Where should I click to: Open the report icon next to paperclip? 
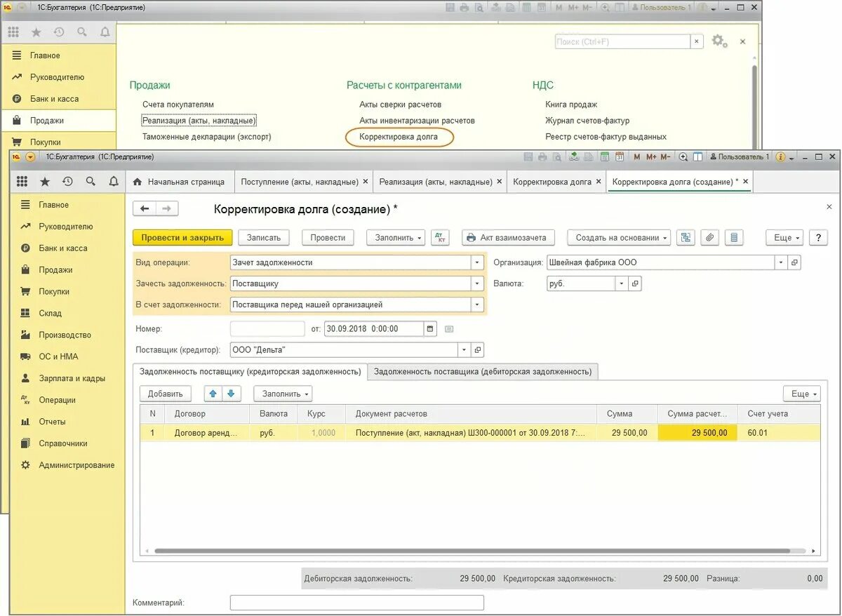(733, 238)
